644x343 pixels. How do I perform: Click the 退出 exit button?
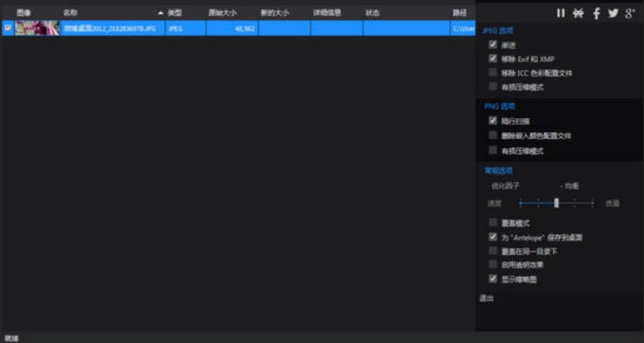click(x=486, y=298)
